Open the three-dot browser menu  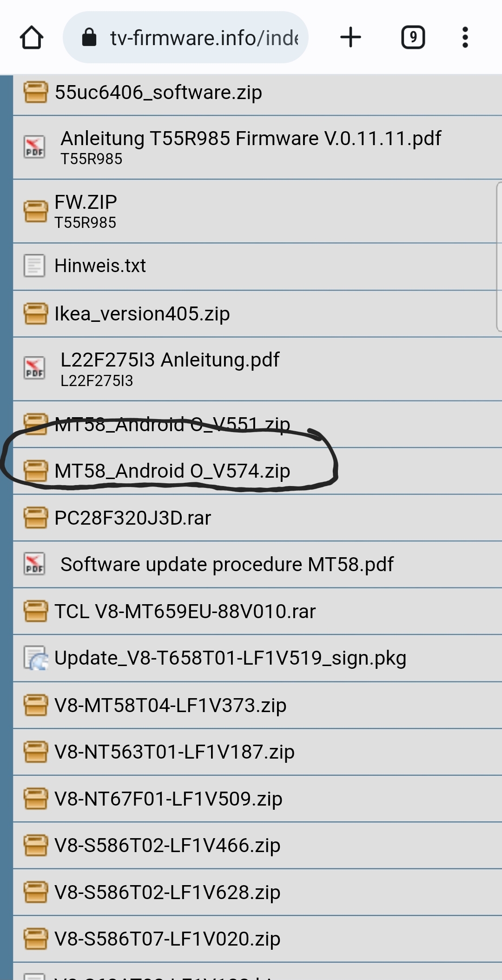[x=465, y=37]
